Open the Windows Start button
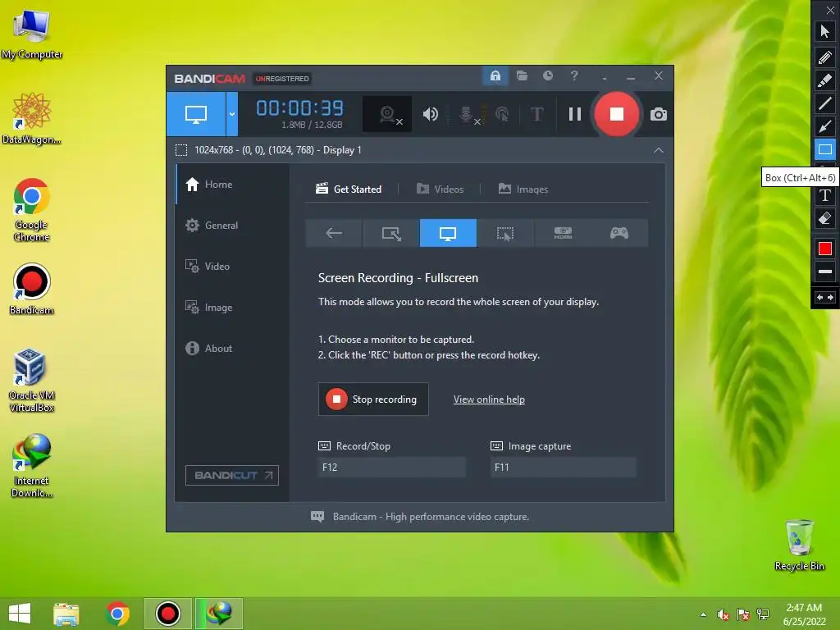This screenshot has width=840, height=630. 20,614
